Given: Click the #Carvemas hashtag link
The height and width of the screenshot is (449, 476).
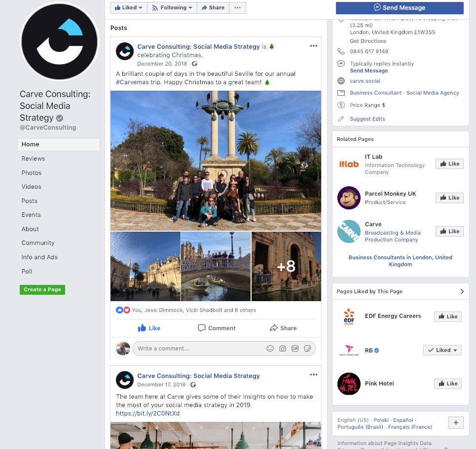Looking at the screenshot, I should 132,82.
